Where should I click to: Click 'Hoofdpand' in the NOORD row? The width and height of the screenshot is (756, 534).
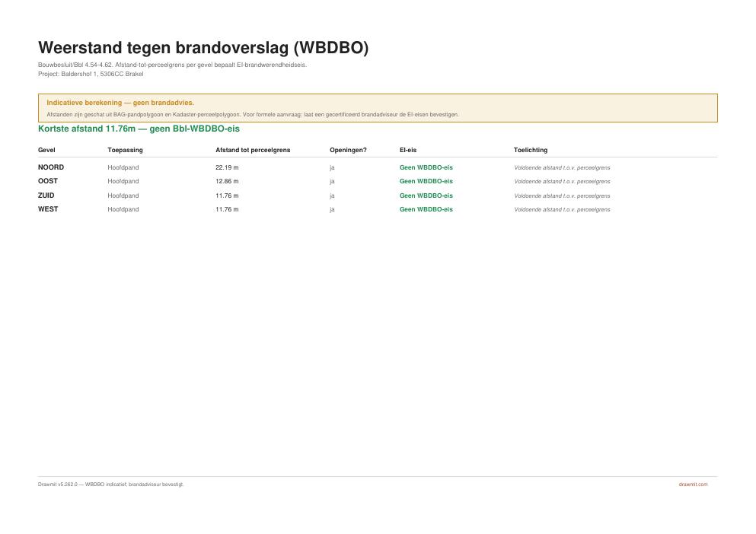pos(123,167)
